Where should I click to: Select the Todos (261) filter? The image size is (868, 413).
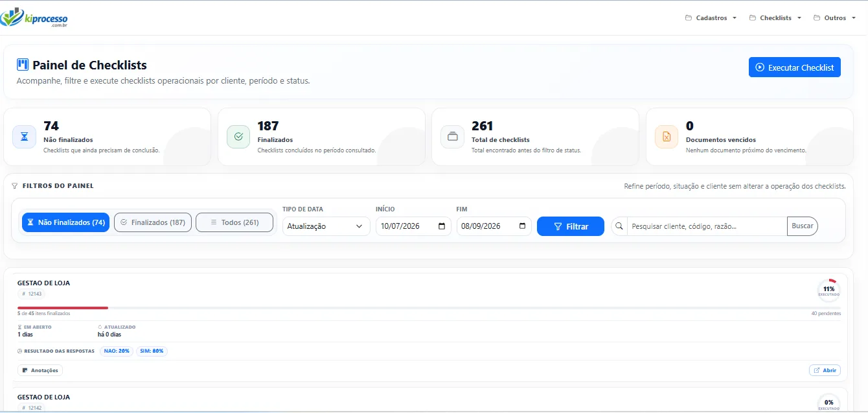click(234, 222)
